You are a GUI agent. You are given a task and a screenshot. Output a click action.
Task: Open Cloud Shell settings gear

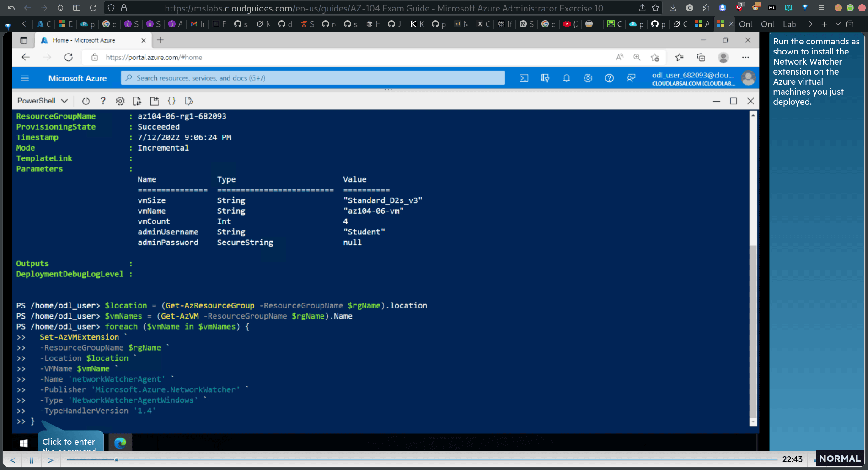tap(120, 101)
